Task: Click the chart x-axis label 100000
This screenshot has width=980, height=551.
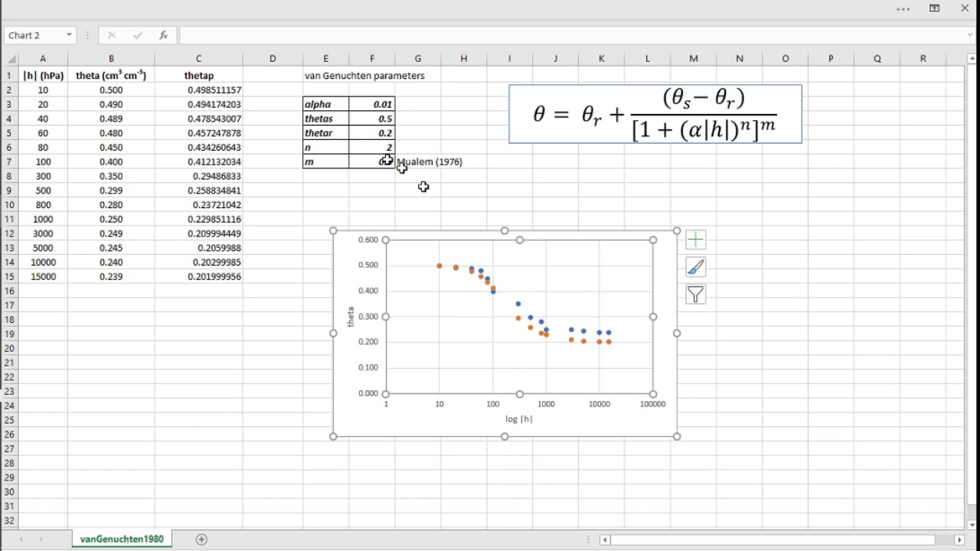Action: point(652,404)
